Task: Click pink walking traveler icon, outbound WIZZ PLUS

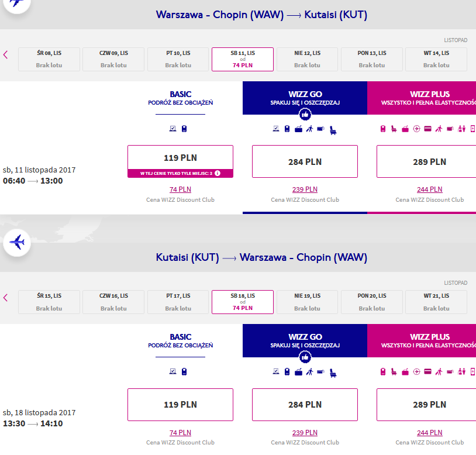Action: coord(439,129)
